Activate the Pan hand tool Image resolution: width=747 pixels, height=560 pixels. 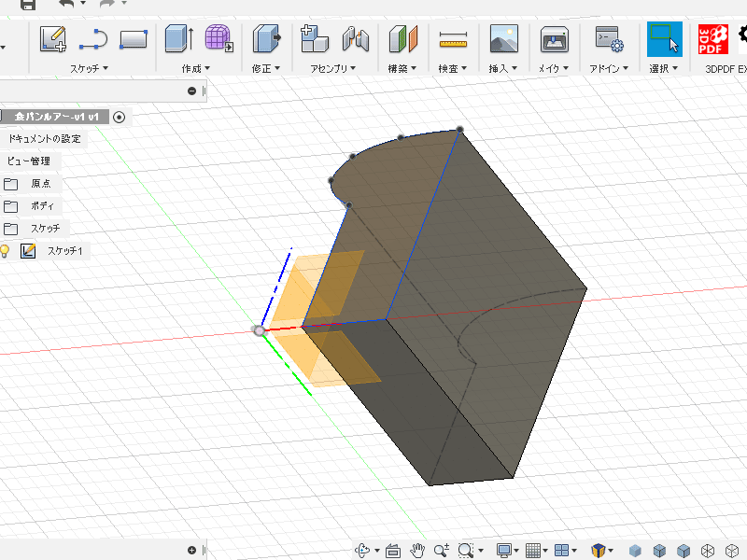[417, 551]
